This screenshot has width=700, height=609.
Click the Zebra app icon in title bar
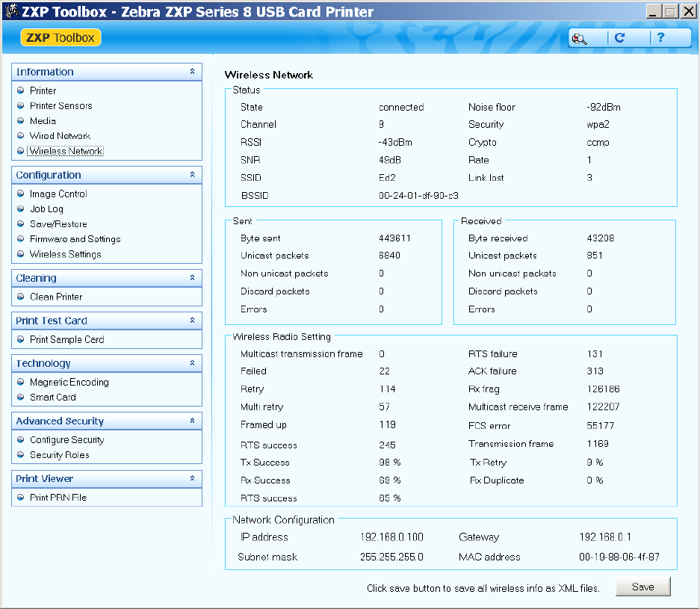point(12,10)
